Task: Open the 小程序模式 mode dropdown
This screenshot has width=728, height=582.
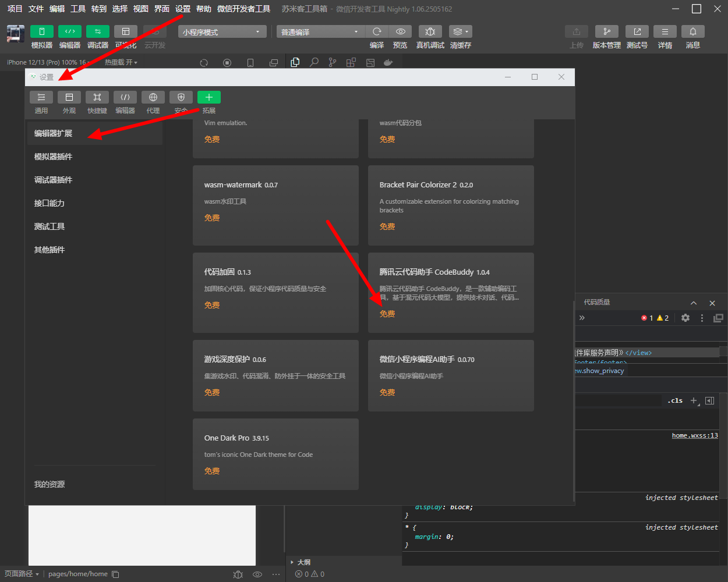Action: [222, 32]
